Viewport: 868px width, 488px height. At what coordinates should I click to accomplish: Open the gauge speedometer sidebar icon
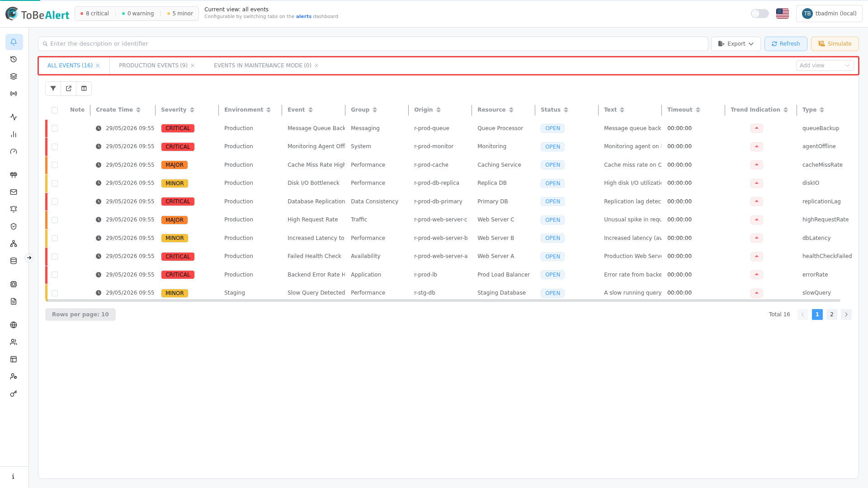[x=14, y=151]
